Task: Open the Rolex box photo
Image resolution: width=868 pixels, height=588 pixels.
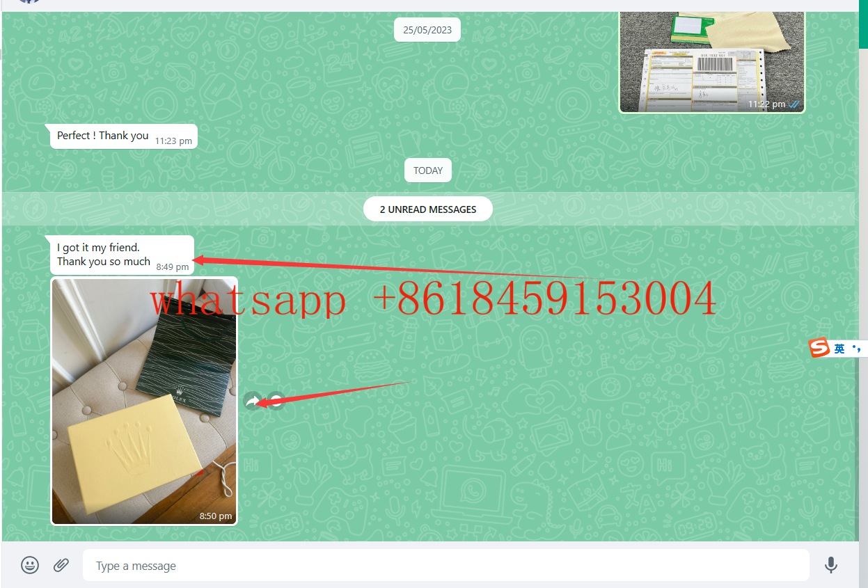Action: (144, 401)
